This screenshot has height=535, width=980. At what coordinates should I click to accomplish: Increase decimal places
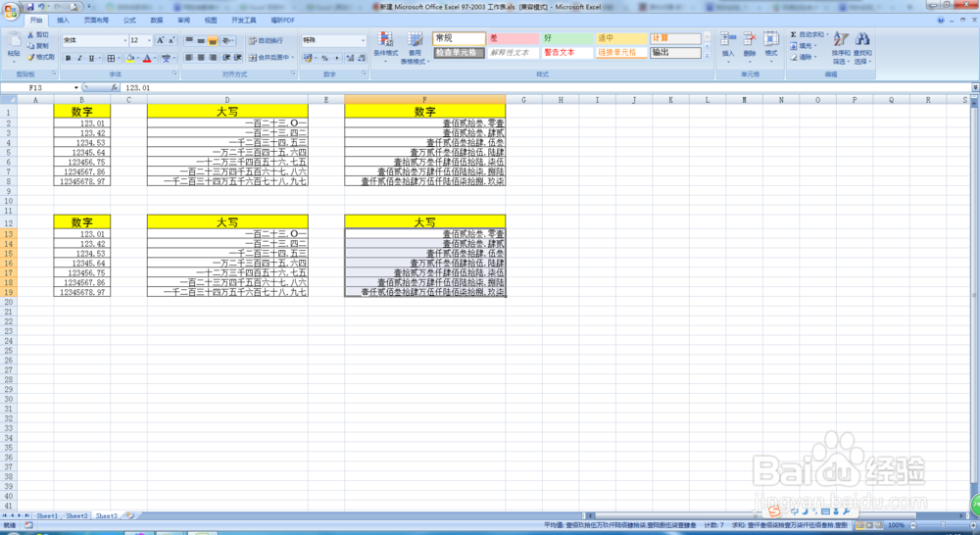tap(350, 58)
